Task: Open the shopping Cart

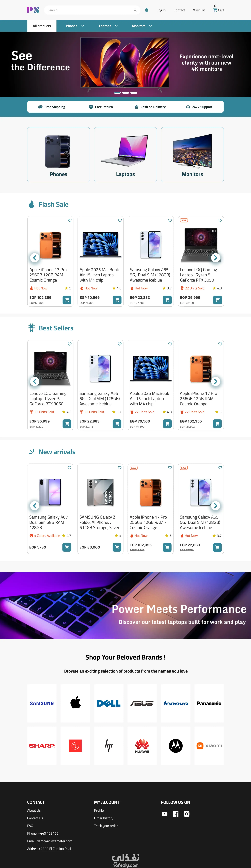Action: click(x=218, y=10)
